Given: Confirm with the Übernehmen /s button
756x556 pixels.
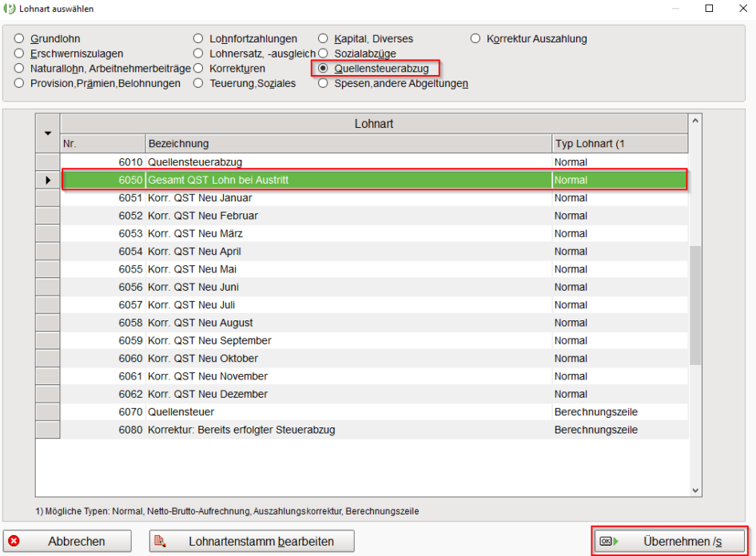Looking at the screenshot, I should (x=670, y=542).
